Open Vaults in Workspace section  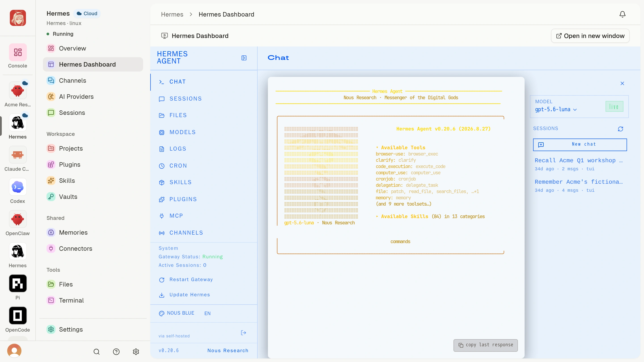click(93, 197)
